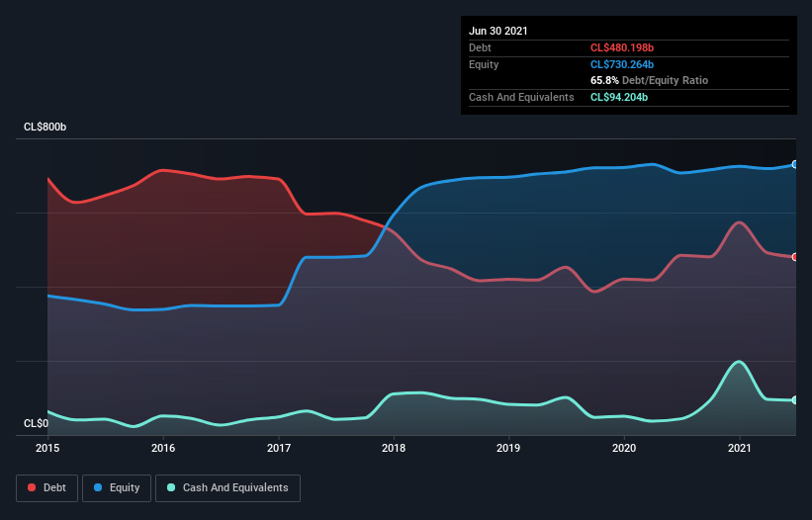Toggle the Cash And Equivalents legend button
The height and width of the screenshot is (520, 812).
227,488
